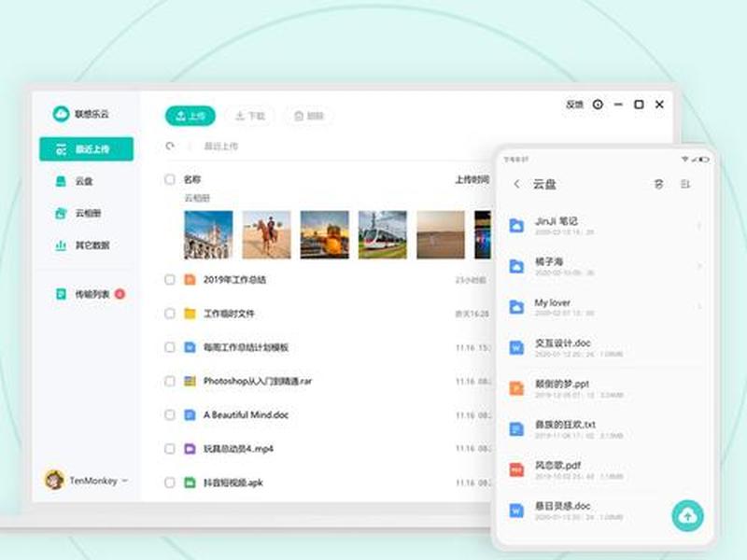Click the 下载 button
747x560 pixels.
click(x=250, y=116)
